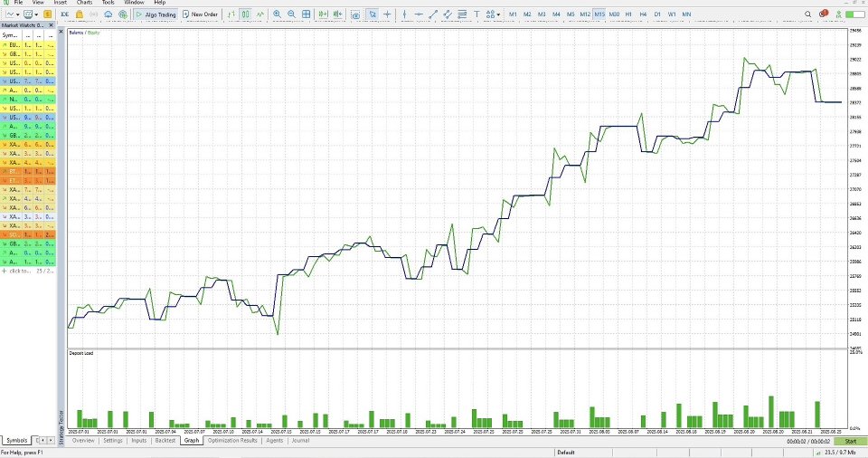Select the crosshair tool
Viewport: 868px width, 458px height.
pos(387,14)
